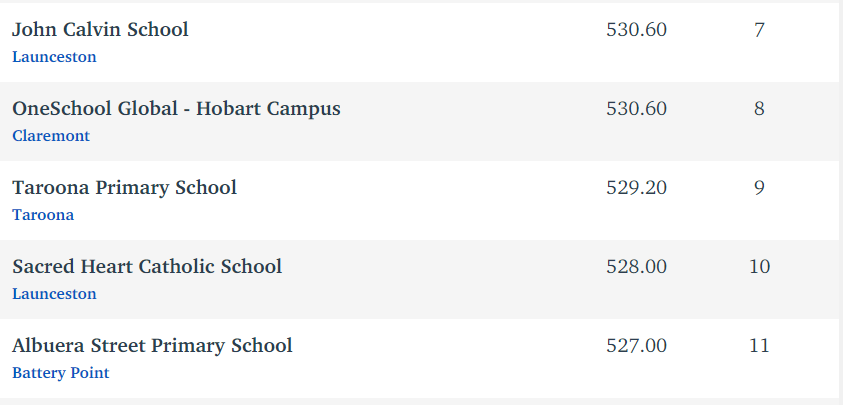Image resolution: width=843 pixels, height=405 pixels.
Task: Click the Sacred Heart Catholic School name
Action: tap(147, 267)
